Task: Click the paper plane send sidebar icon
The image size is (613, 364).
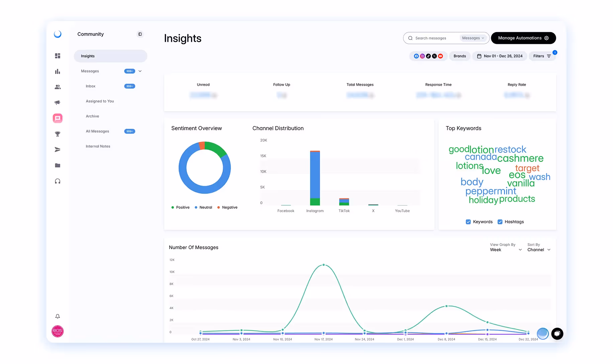Action: [58, 149]
